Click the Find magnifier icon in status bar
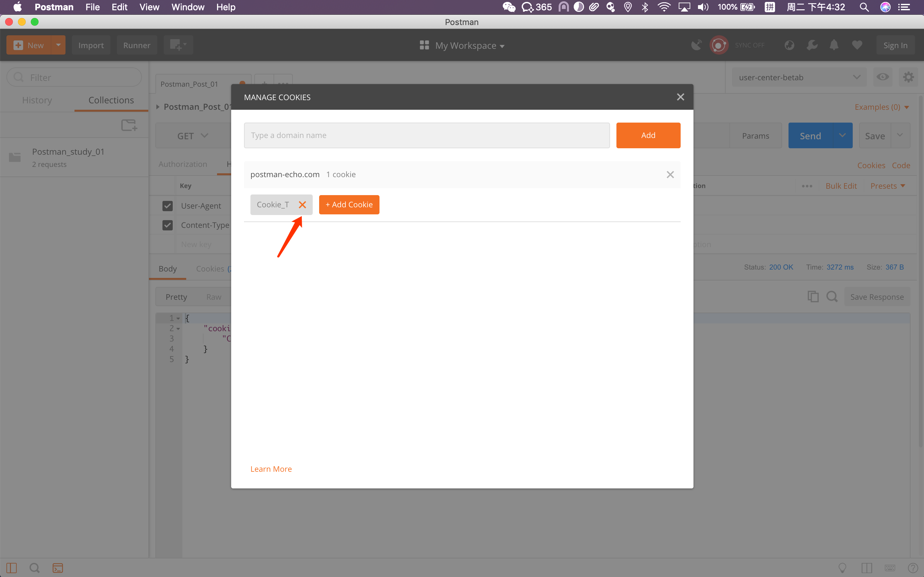The width and height of the screenshot is (924, 577). coord(34,568)
